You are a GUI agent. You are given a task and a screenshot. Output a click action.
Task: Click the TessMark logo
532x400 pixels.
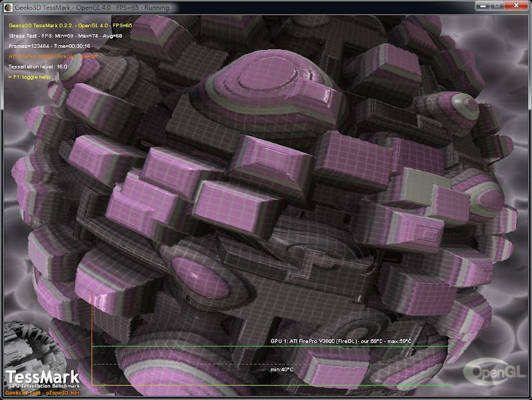click(43, 379)
